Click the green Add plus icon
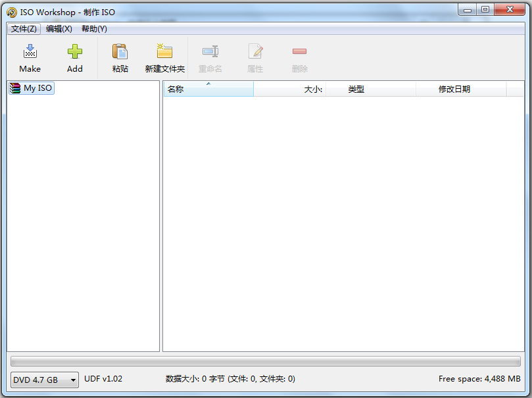The width and height of the screenshot is (532, 398). click(75, 51)
